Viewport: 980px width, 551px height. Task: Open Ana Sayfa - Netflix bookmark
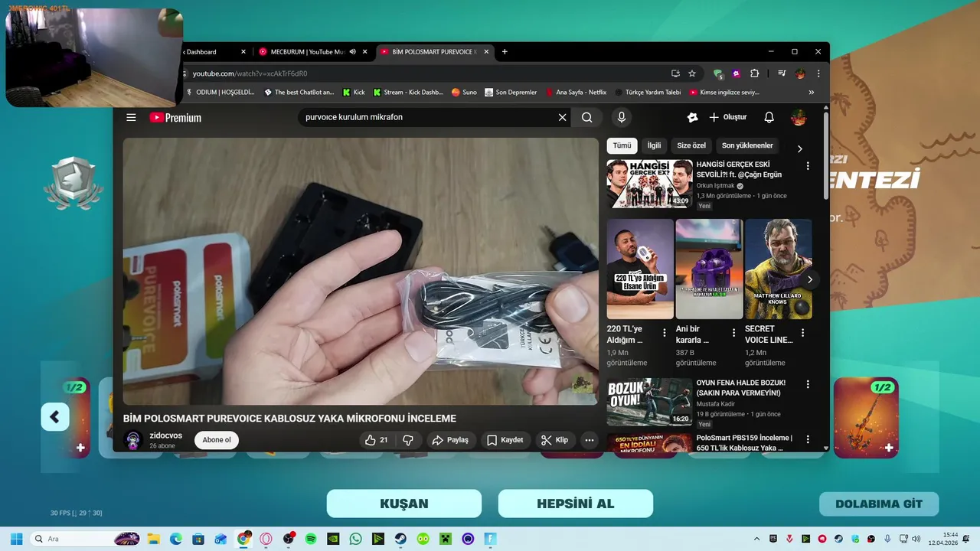pyautogui.click(x=575, y=92)
